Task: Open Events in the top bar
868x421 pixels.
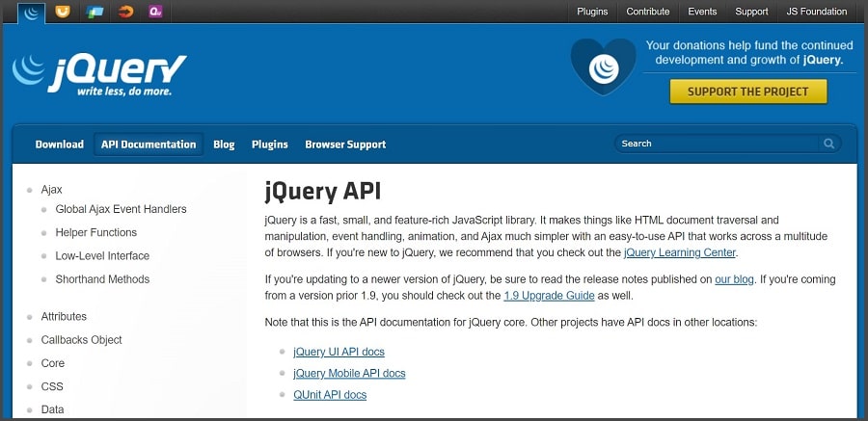Action: pos(702,12)
